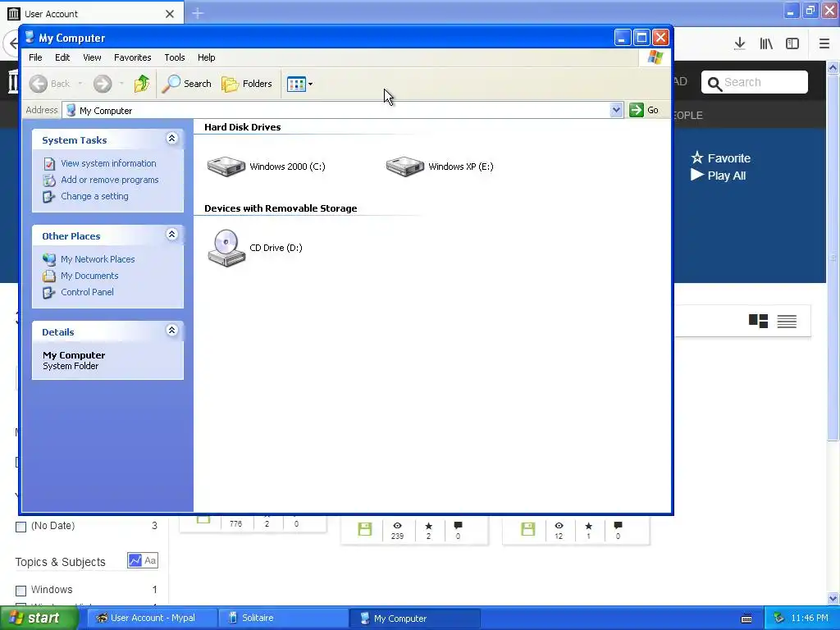Click the browser downloads arrow icon

point(740,43)
